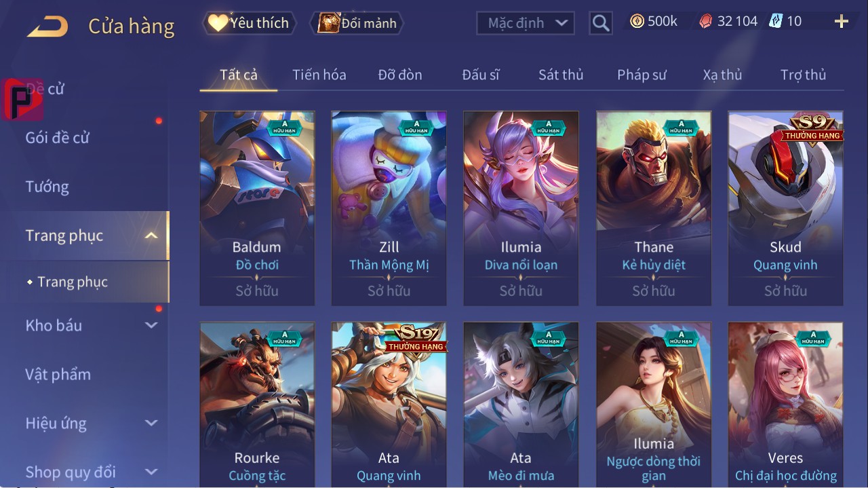Switch to the Pháp sư tab

pos(642,75)
